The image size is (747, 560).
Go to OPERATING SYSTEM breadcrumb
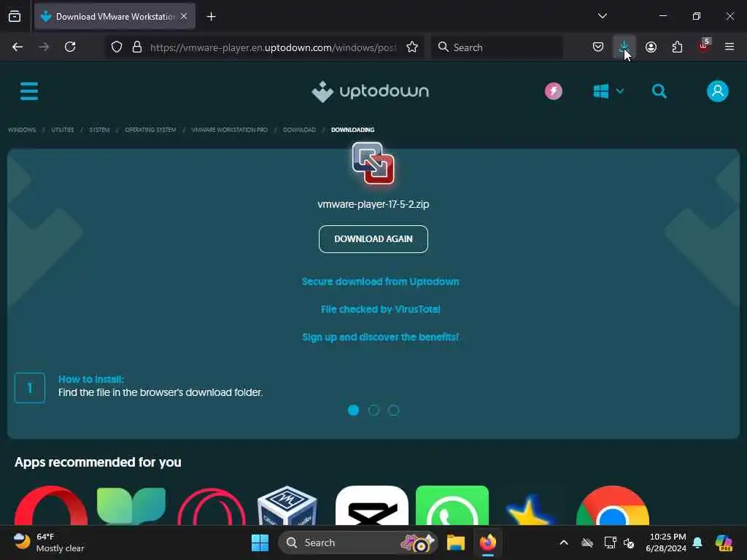150,130
